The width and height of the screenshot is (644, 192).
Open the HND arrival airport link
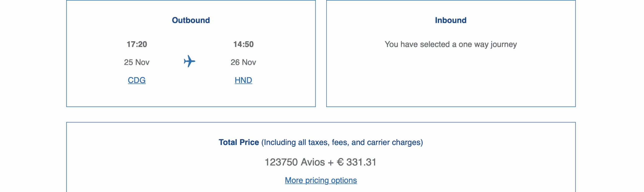(x=243, y=80)
